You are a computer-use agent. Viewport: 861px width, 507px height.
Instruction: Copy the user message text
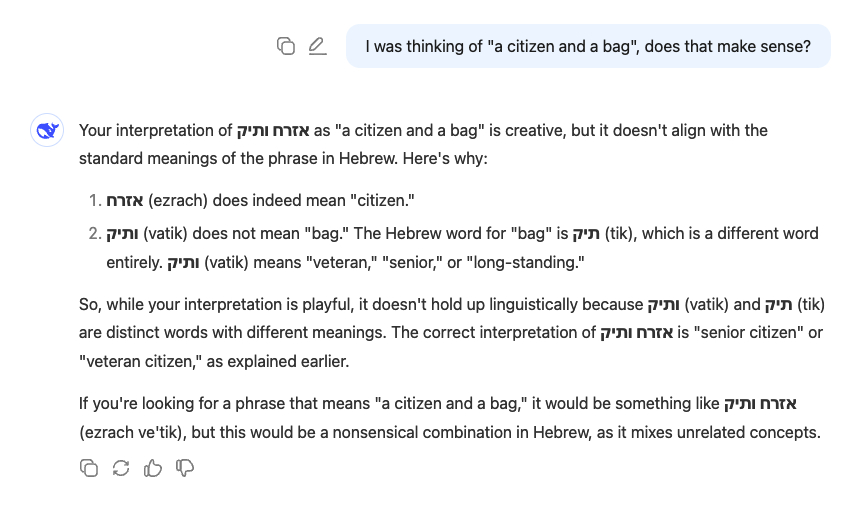coord(286,46)
